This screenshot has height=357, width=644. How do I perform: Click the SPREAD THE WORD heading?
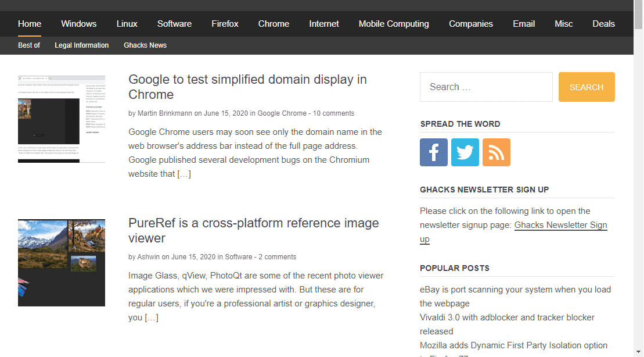(460, 124)
